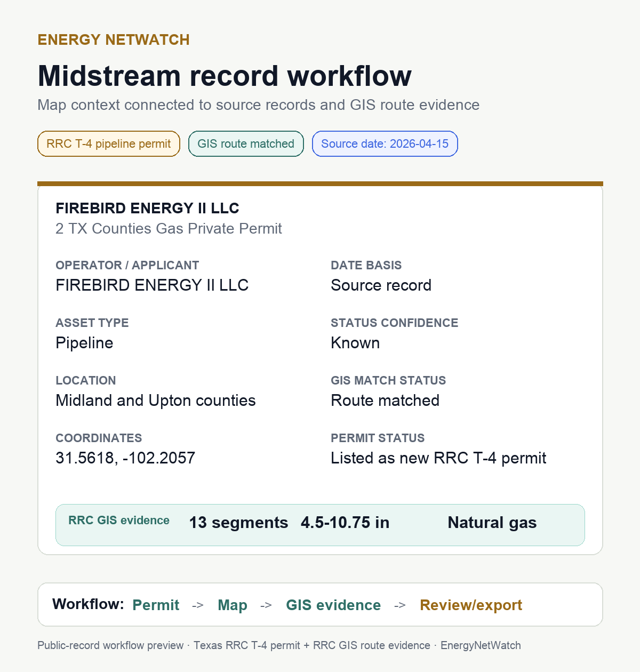This screenshot has width=640, height=672.
Task: Click the Route matched GIS status value
Action: 385,401
